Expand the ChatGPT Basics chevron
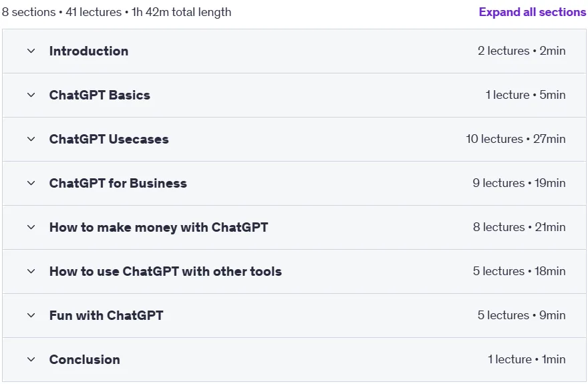This screenshot has width=588, height=384. [x=31, y=95]
